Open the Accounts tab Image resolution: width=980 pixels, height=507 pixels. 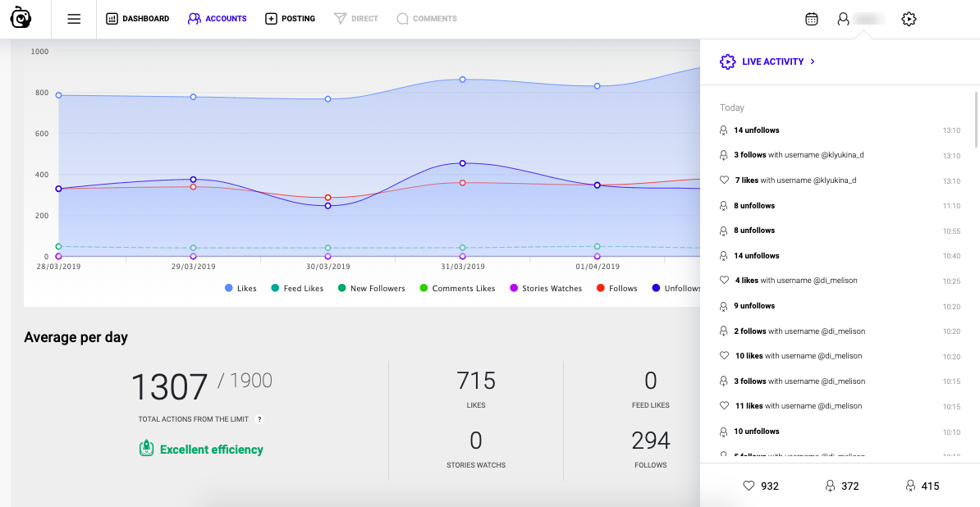217,19
